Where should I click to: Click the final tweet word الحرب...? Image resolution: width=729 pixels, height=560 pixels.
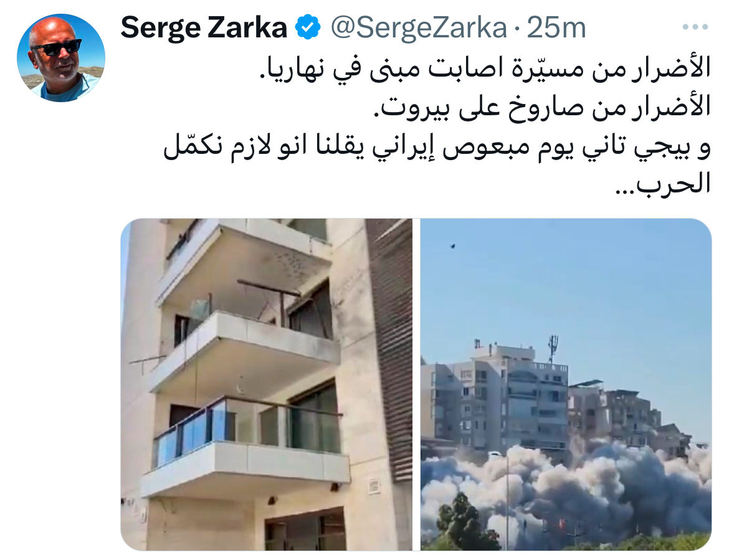coord(664,184)
